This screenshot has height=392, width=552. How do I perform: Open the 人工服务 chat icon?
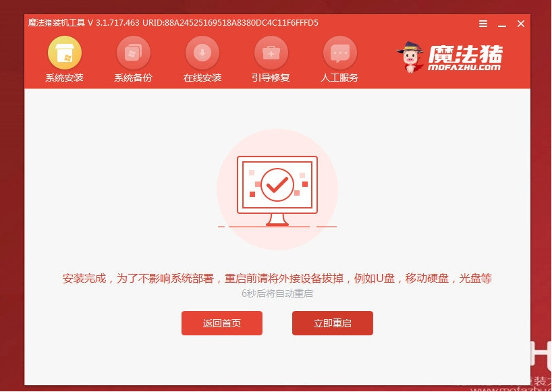[340, 53]
